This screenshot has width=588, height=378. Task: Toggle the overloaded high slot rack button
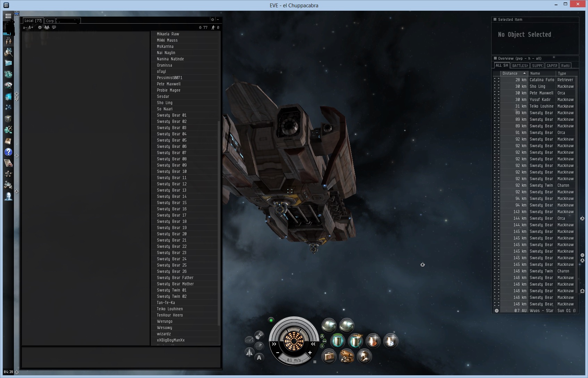(x=322, y=336)
